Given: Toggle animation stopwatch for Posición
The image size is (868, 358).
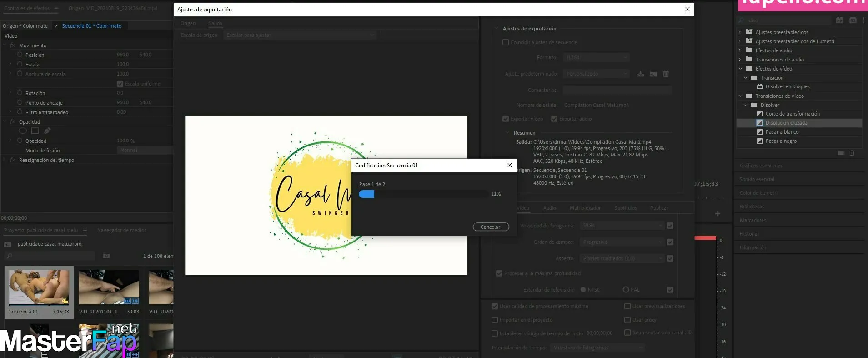Looking at the screenshot, I should pyautogui.click(x=20, y=54).
